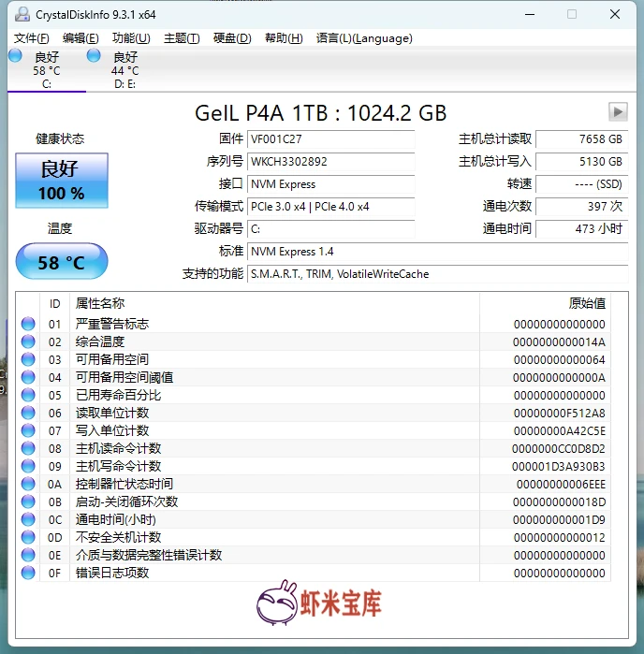Viewport: 644px width, 654px height.
Task: Click the 原始值 column header
Action: coord(545,303)
